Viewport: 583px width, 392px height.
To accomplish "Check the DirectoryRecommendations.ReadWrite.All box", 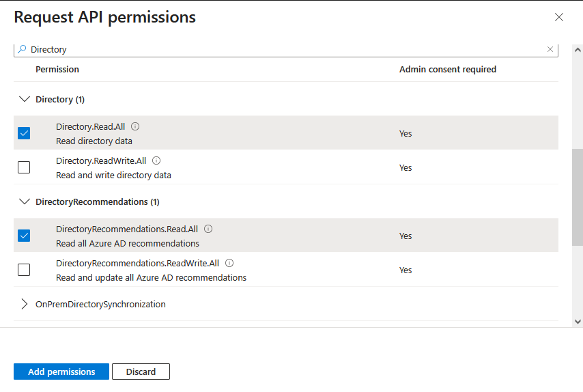I will pyautogui.click(x=24, y=270).
